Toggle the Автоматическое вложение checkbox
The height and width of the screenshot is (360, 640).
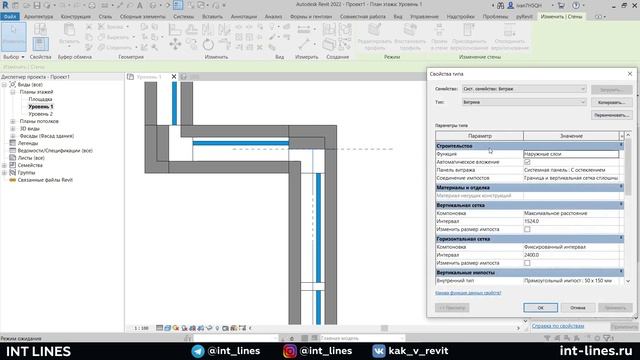pyautogui.click(x=527, y=162)
